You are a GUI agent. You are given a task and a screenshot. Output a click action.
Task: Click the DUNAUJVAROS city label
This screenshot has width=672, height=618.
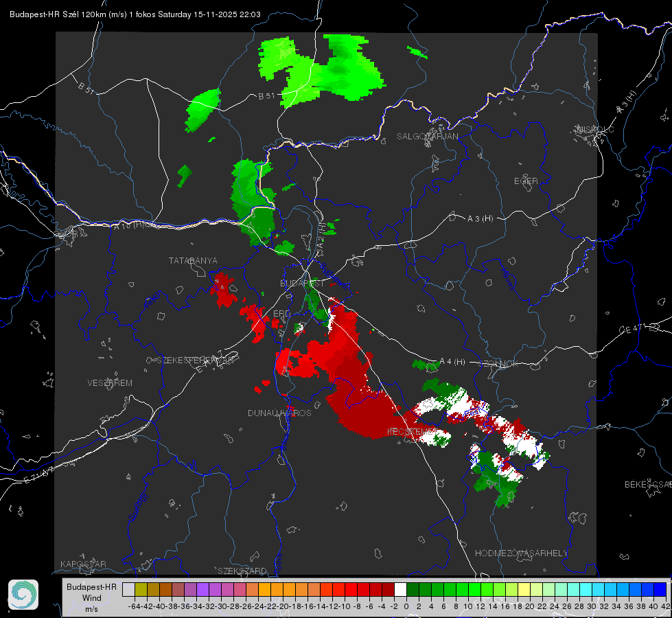click(279, 413)
